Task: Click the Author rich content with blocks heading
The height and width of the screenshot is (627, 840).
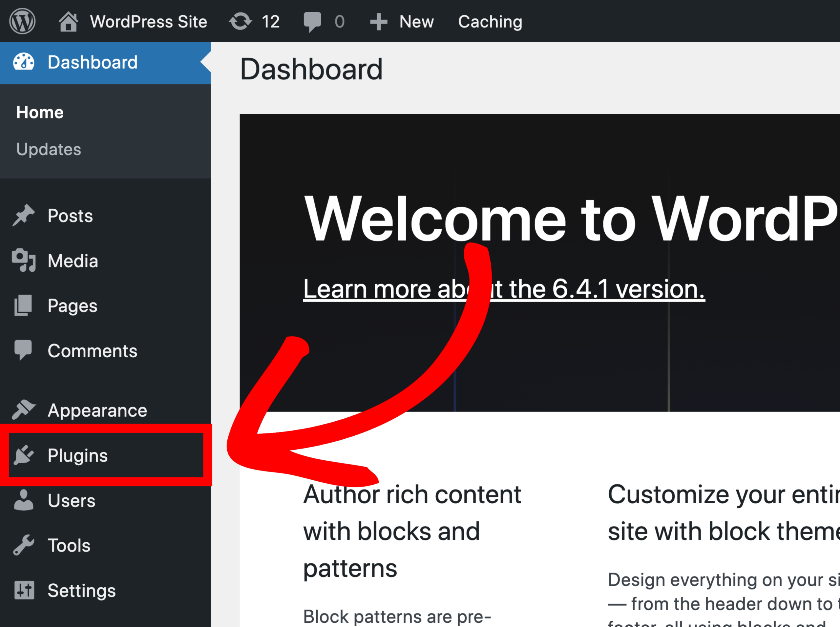Action: click(412, 531)
